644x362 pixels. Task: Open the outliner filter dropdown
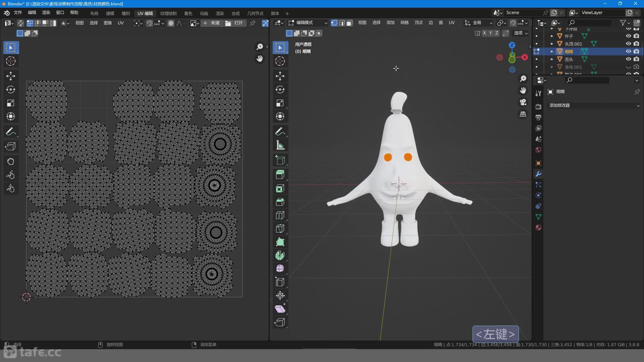coord(625,23)
